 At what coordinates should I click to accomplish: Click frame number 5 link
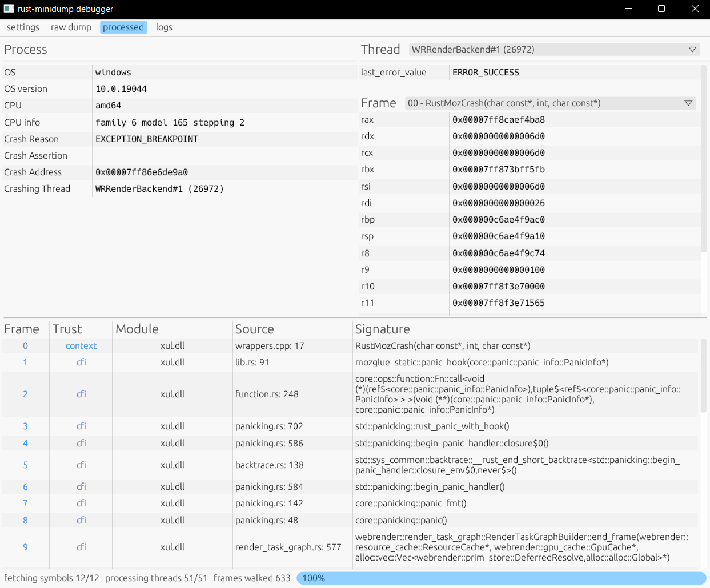point(25,465)
